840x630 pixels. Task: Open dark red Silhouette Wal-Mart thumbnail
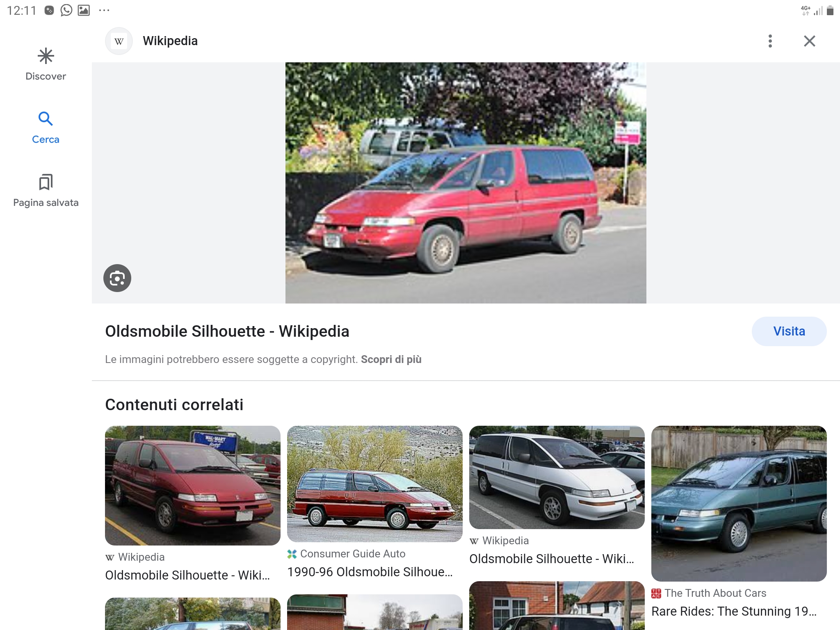click(x=192, y=485)
